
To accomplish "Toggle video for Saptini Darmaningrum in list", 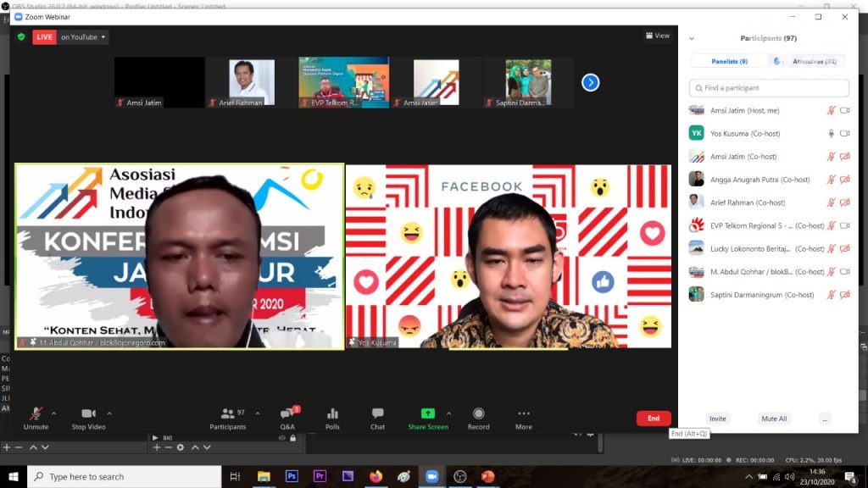I will [x=845, y=295].
